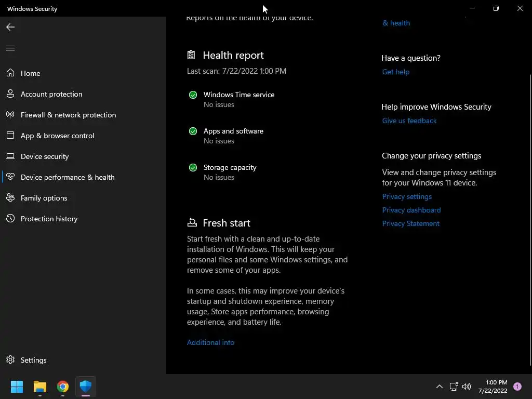Click 'Storage capacity' text

230,167
